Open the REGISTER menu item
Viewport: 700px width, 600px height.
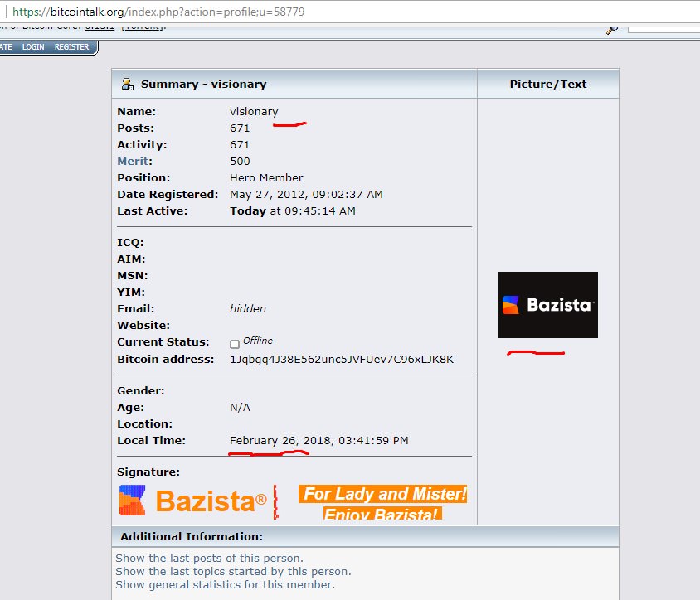[71, 47]
